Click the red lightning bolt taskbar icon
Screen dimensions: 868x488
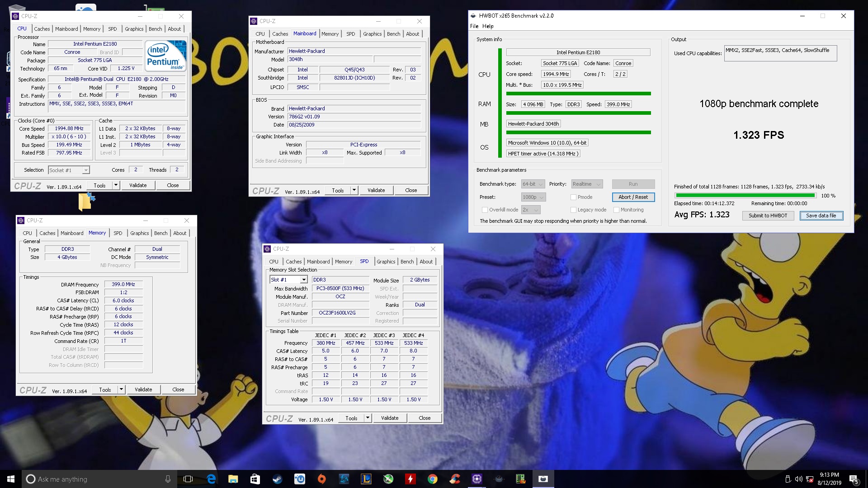point(410,479)
